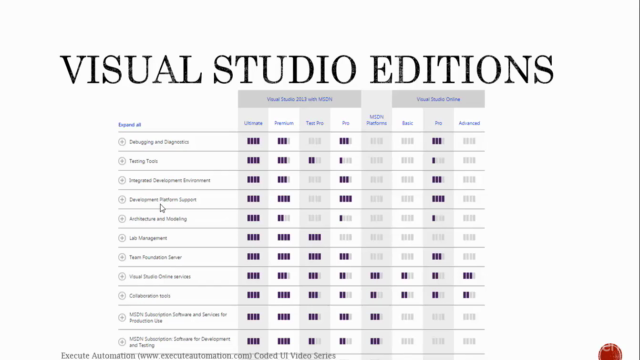Click the Execute Automation footer text
Viewport: 640px width, 360px height.
coord(198,356)
